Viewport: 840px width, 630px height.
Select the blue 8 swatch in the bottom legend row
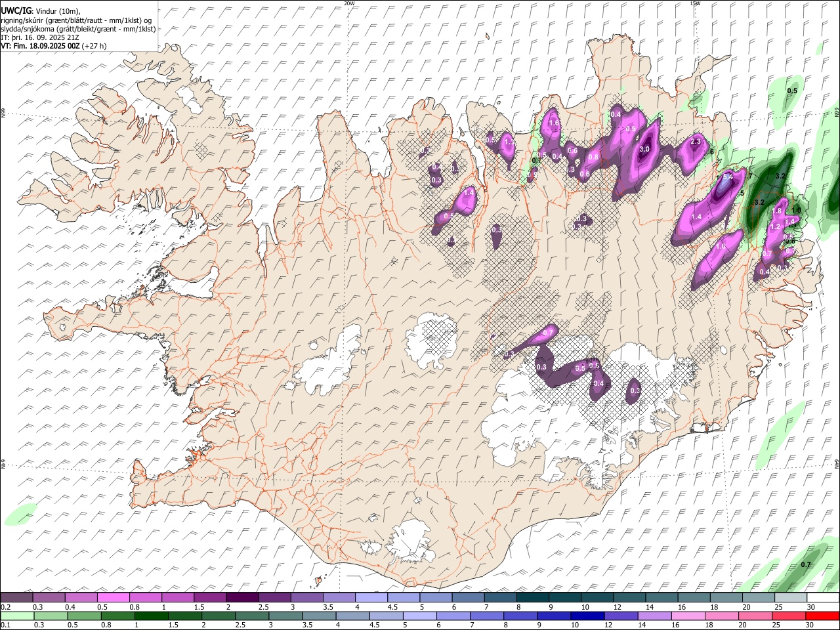click(x=520, y=616)
